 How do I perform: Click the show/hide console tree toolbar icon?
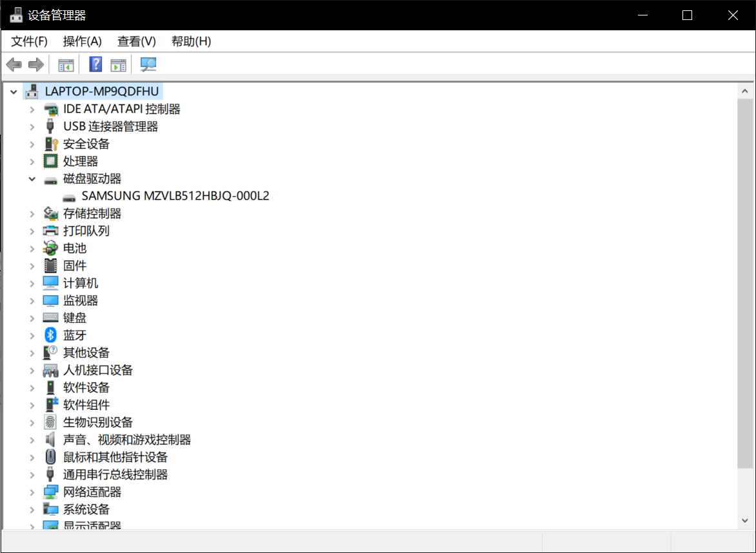coord(66,64)
